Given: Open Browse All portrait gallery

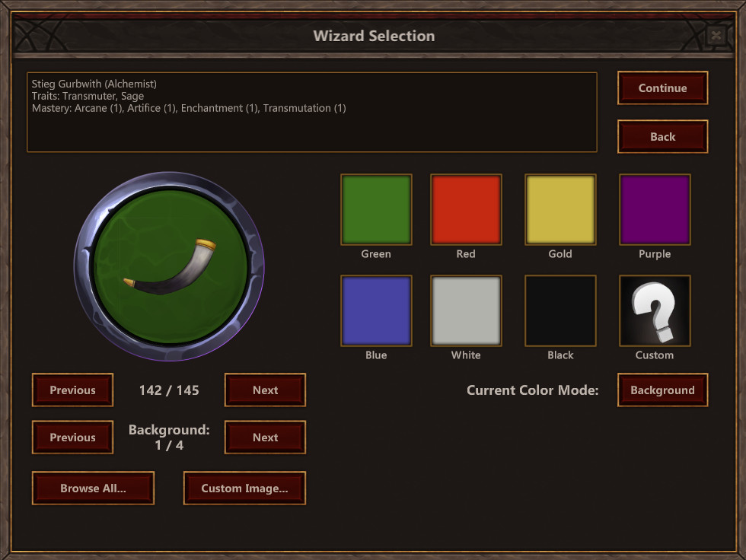Looking at the screenshot, I should (92, 488).
